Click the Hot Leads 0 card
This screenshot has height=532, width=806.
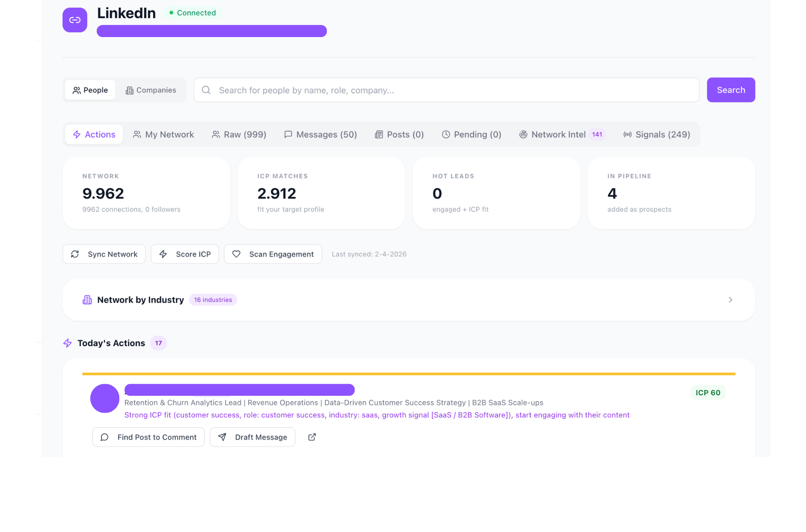tap(496, 193)
